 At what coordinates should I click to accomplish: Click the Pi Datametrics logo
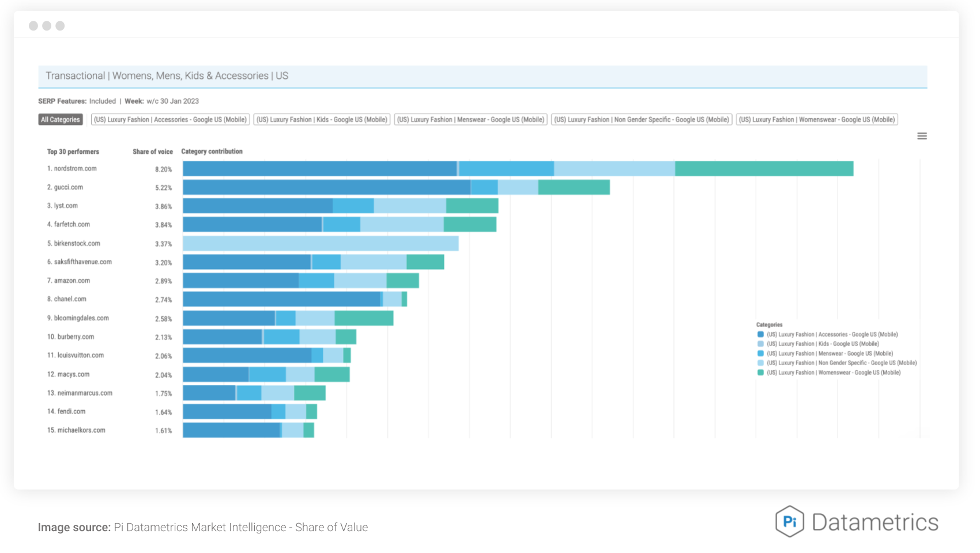point(857,522)
